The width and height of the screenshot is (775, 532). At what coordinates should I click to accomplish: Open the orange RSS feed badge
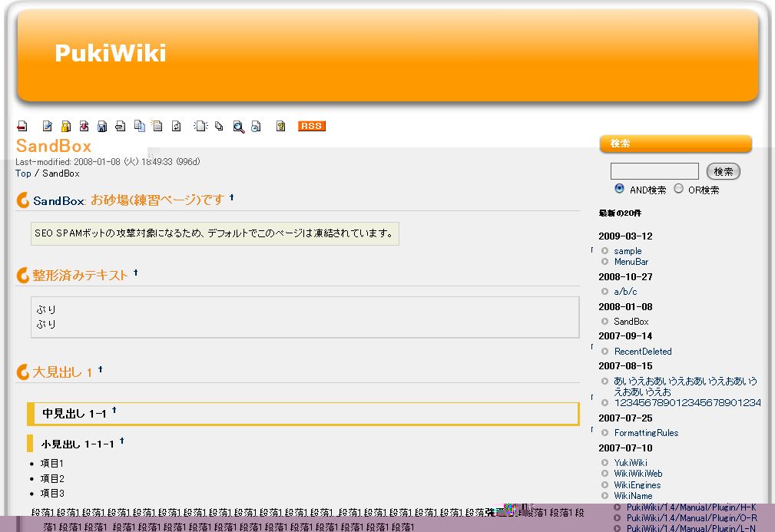(312, 126)
